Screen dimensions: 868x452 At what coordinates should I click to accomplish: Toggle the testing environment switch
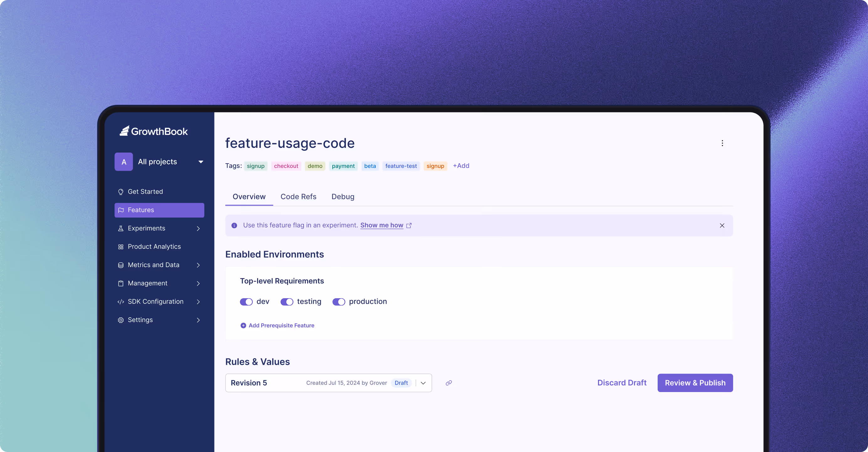tap(287, 302)
